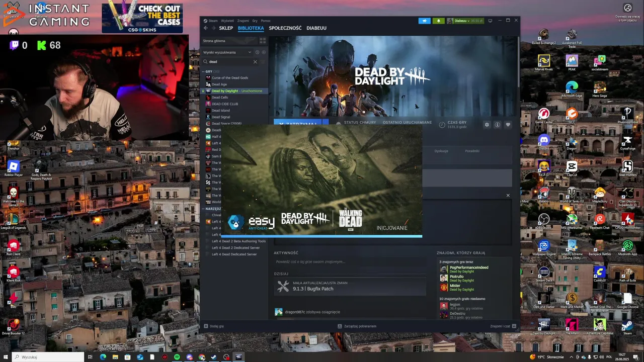Clear the library search with the X
644x362 pixels.
(x=255, y=62)
